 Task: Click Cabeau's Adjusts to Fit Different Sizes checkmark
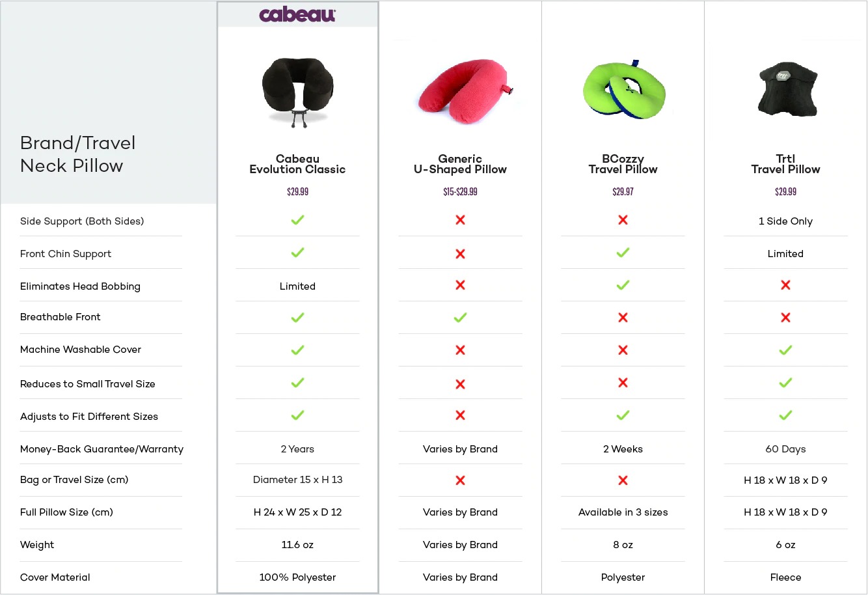click(297, 415)
